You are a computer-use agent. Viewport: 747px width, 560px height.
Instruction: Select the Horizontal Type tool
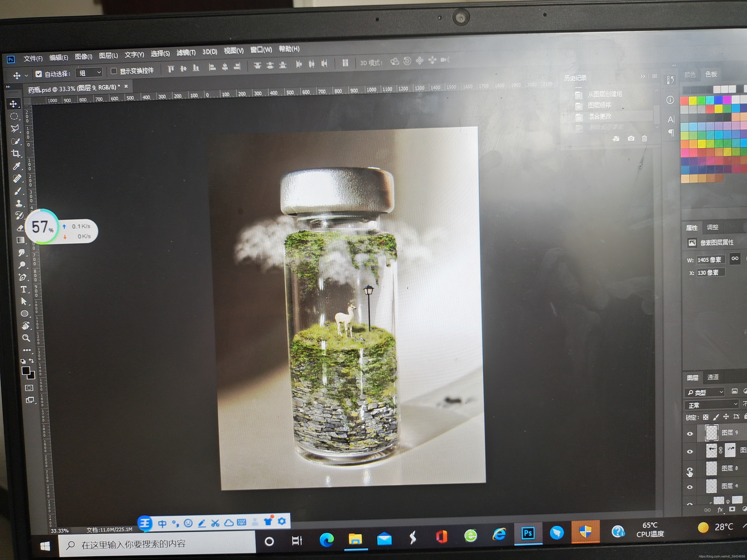24,289
